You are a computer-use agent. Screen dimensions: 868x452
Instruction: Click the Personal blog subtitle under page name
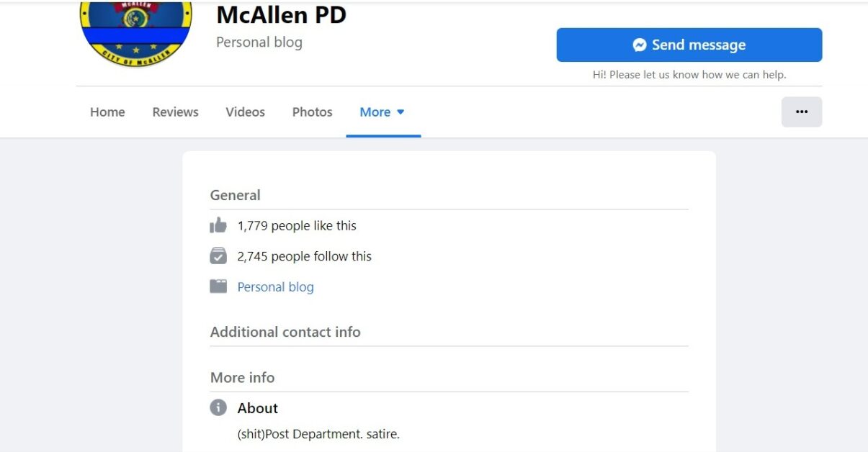click(259, 42)
